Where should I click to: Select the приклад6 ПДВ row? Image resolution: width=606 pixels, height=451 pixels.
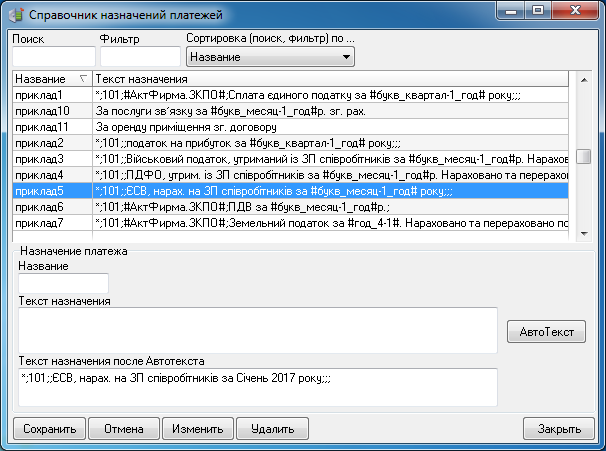[300, 207]
